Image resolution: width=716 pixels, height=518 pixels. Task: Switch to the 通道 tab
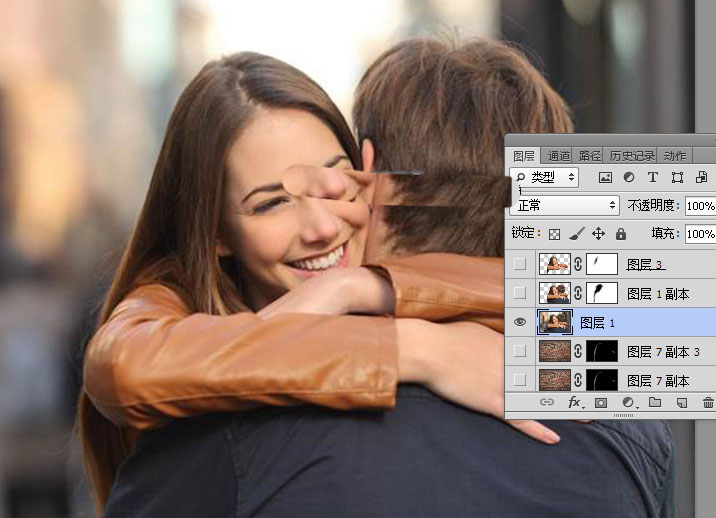(x=558, y=156)
